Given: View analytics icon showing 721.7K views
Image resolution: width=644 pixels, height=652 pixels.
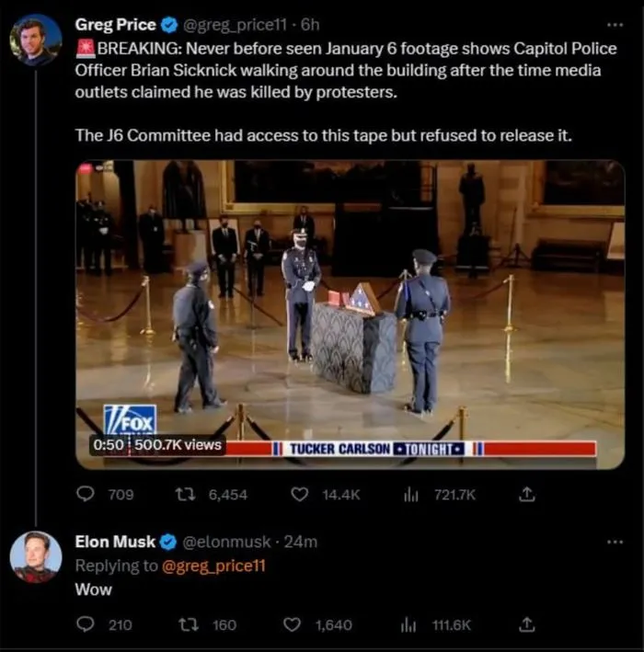Looking at the screenshot, I should [411, 495].
